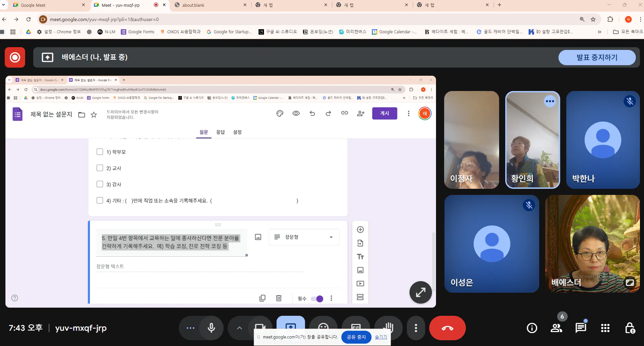644x346 pixels.
Task: Add a new question with the plus icon
Action: coord(360,230)
